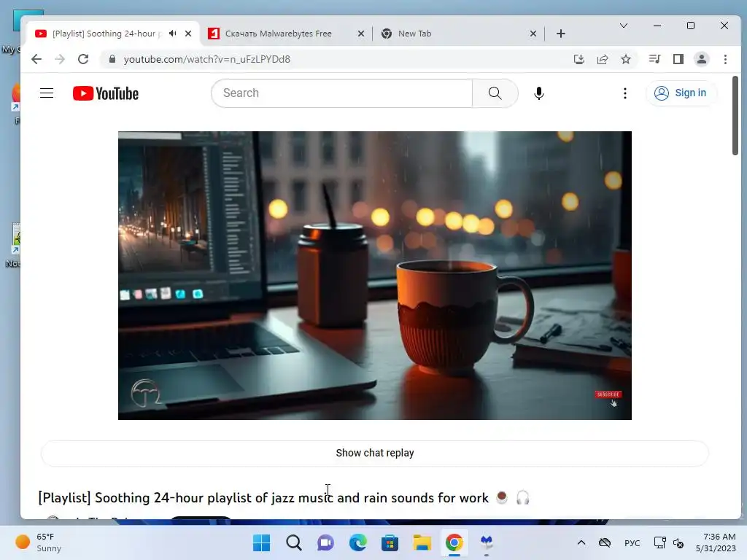Screen dimensions: 747x560
Task: Click the YouTube search magnifier button
Action: pyautogui.click(x=495, y=93)
